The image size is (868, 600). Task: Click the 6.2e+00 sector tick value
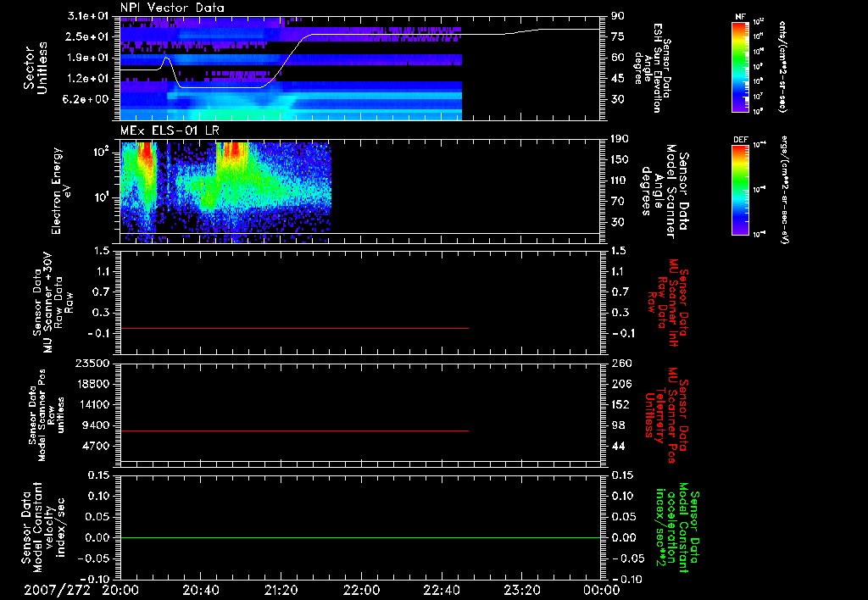tap(87, 99)
